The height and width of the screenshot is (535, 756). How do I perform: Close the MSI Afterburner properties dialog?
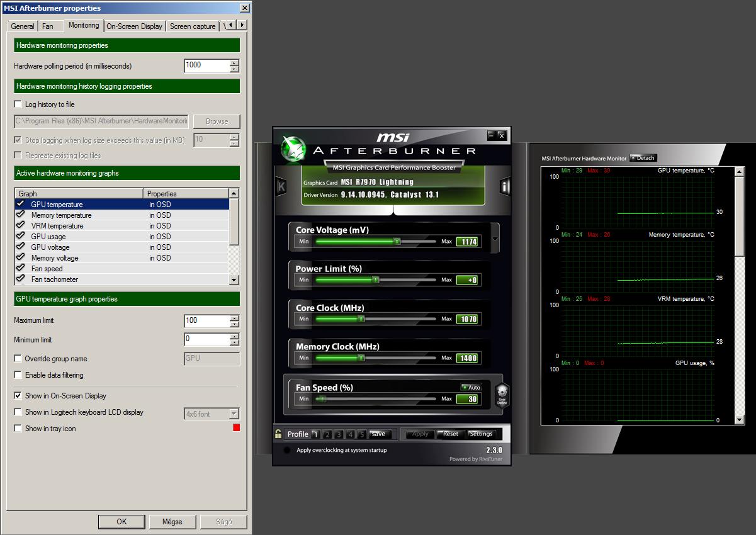pos(244,8)
